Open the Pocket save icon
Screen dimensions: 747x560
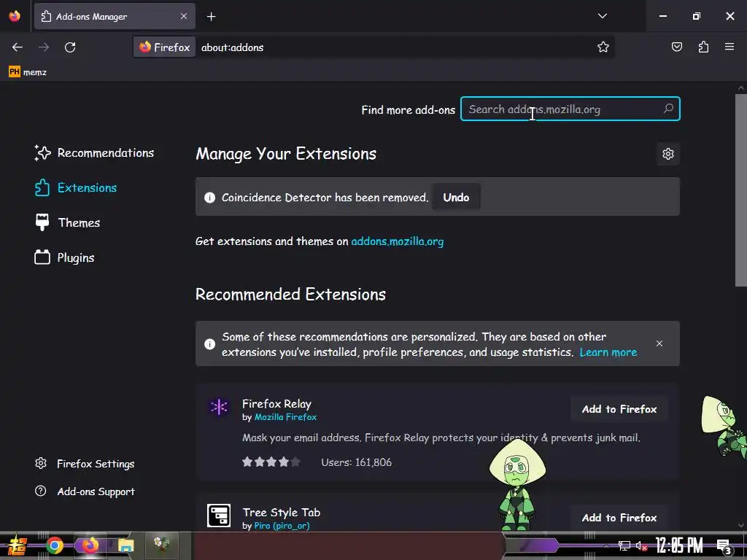coord(676,47)
